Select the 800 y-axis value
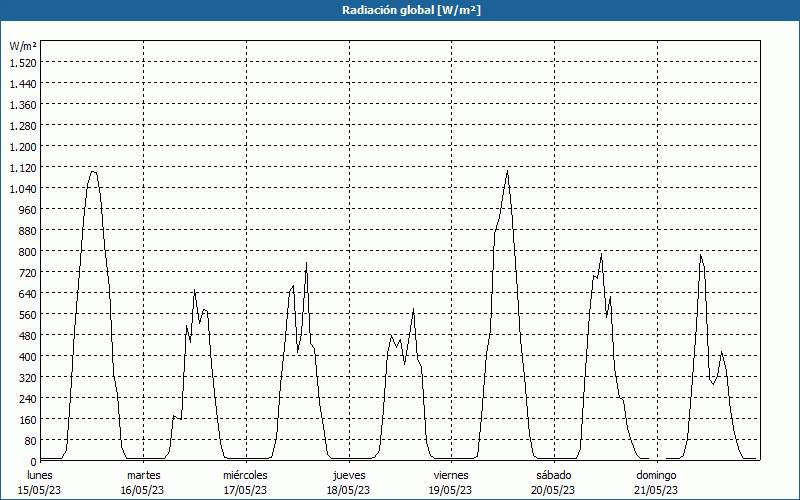Screen dimensions: 800x500 tap(29, 252)
